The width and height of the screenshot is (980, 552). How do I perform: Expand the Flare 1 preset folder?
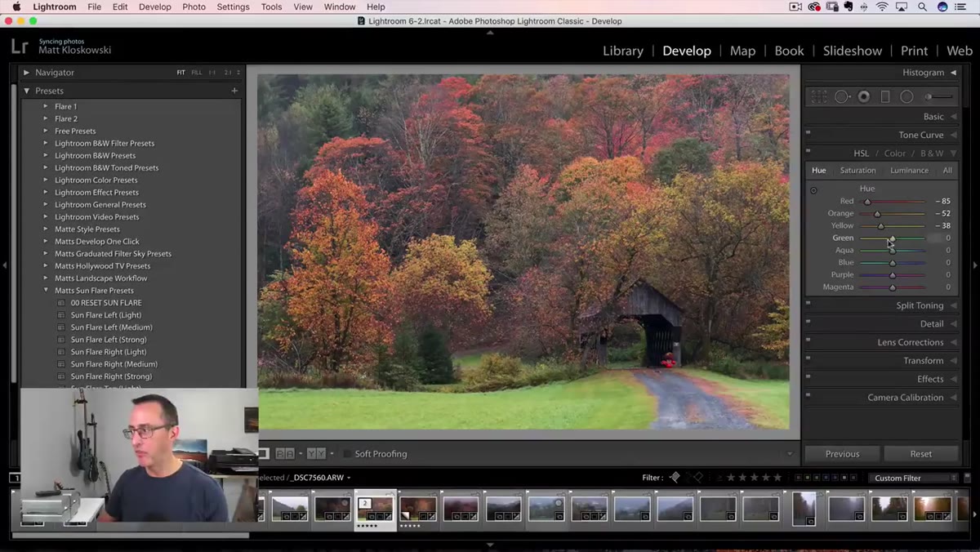click(x=46, y=106)
